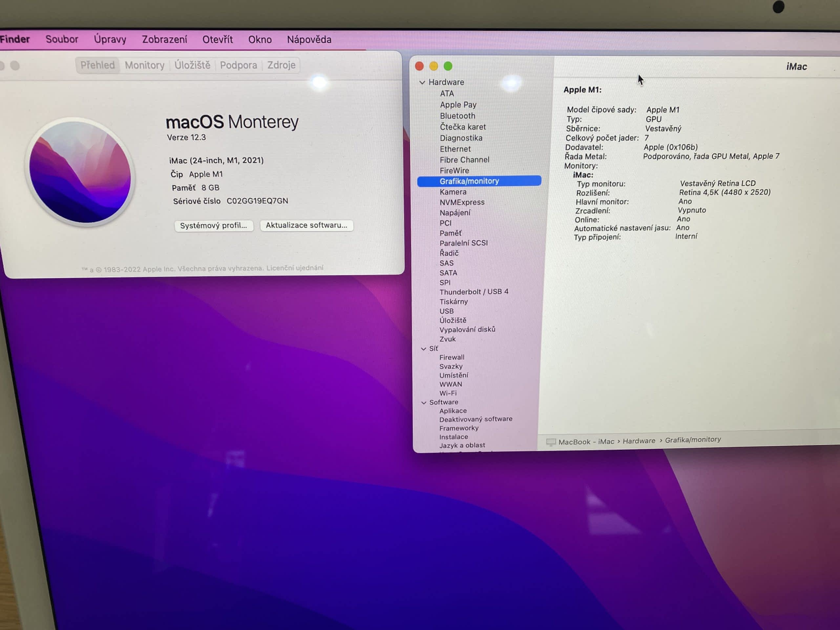The height and width of the screenshot is (630, 840).
Task: Open the Nápověda menu
Action: [309, 39]
